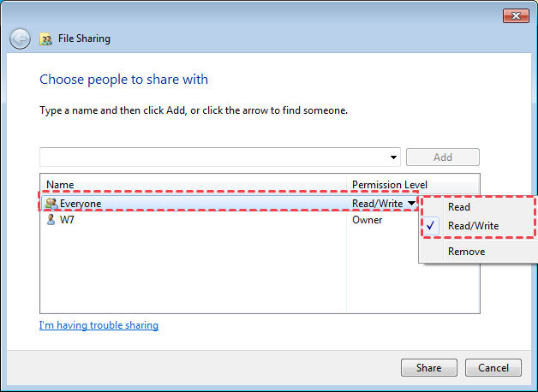Close the File Sharing window

click(x=514, y=15)
